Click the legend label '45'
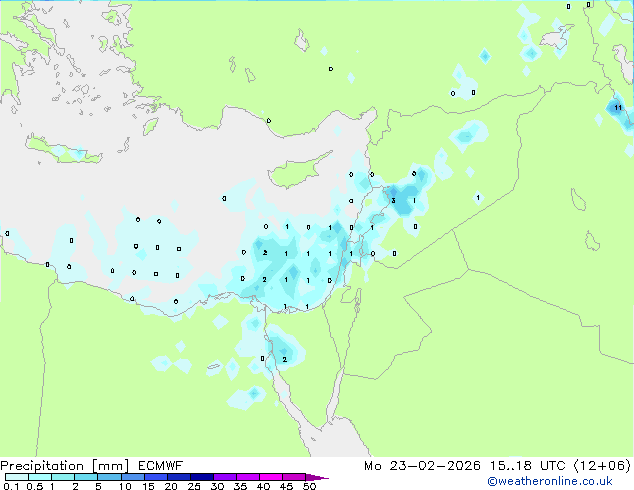 (286, 486)
